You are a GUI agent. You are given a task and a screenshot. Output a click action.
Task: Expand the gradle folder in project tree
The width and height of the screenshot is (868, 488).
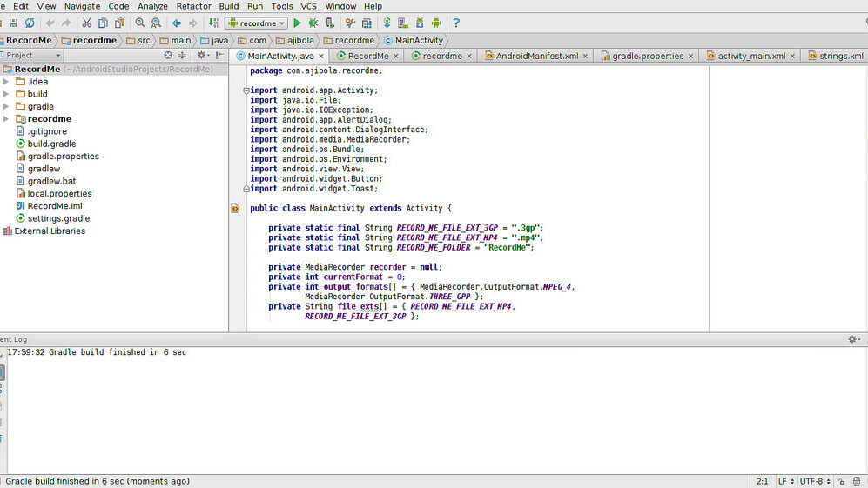pyautogui.click(x=7, y=107)
